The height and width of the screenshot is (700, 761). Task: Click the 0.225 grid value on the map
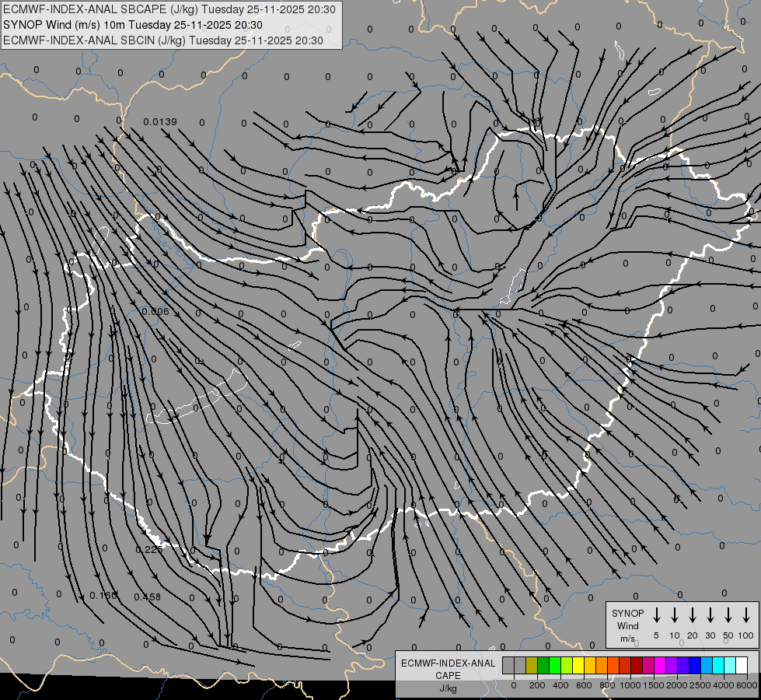coord(149,549)
